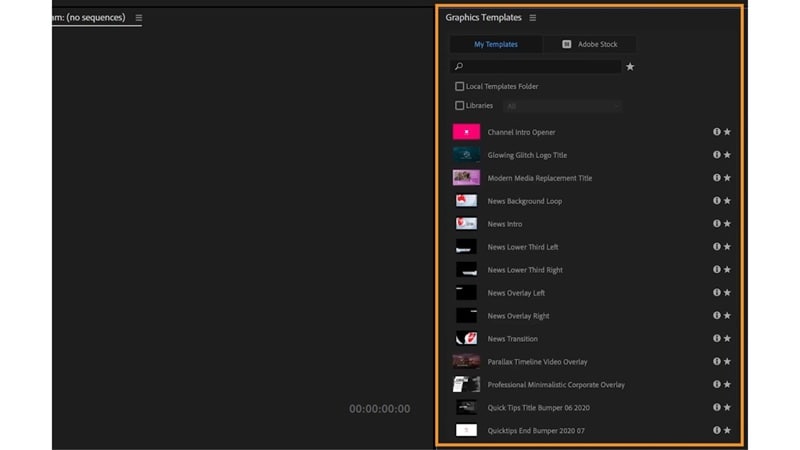The height and width of the screenshot is (450, 800).
Task: Favorite the Channel Intro Opener template
Action: [727, 132]
